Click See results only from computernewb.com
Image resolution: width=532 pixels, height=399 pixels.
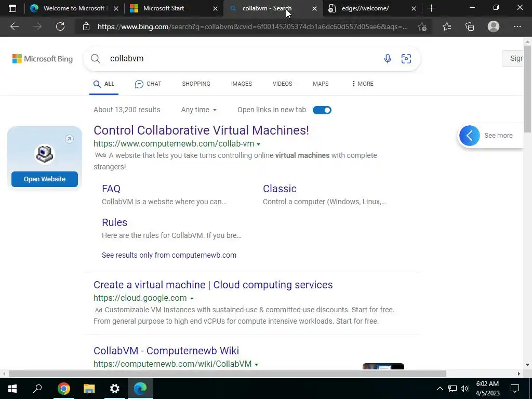point(169,255)
